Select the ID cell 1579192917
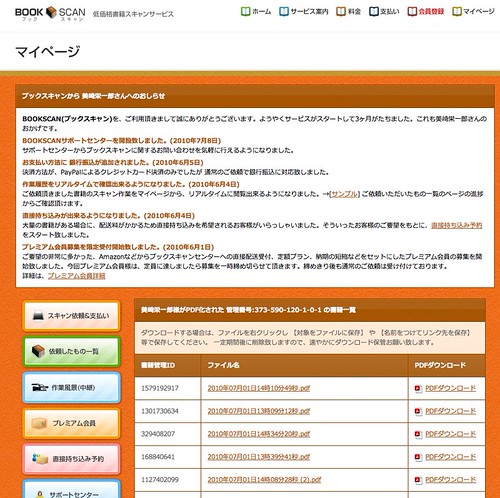This screenshot has width=500, height=498. pyautogui.click(x=168, y=388)
